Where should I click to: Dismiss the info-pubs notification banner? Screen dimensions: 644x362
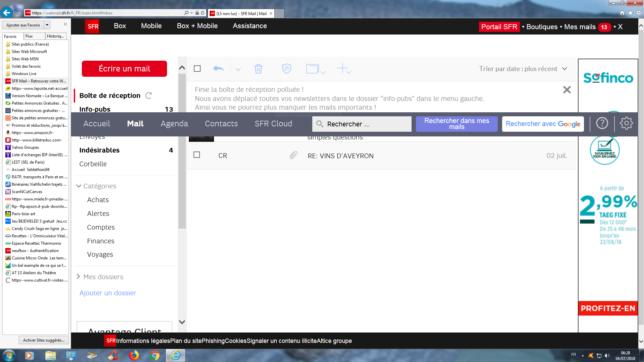(567, 90)
